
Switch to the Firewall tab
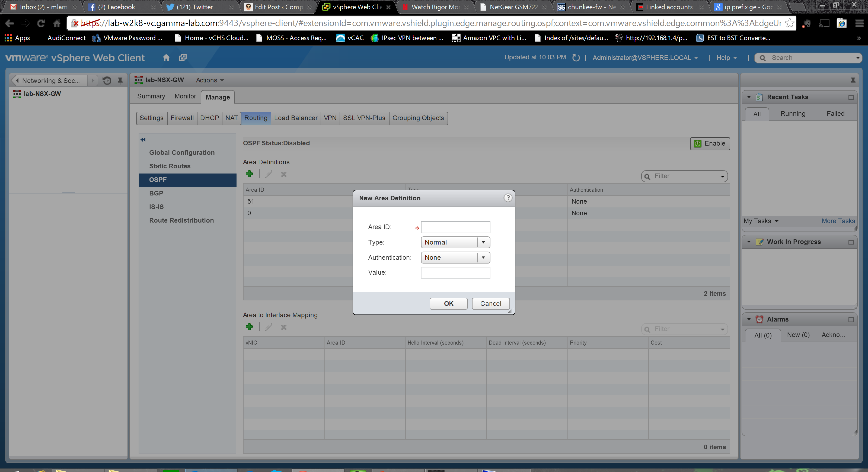click(182, 118)
